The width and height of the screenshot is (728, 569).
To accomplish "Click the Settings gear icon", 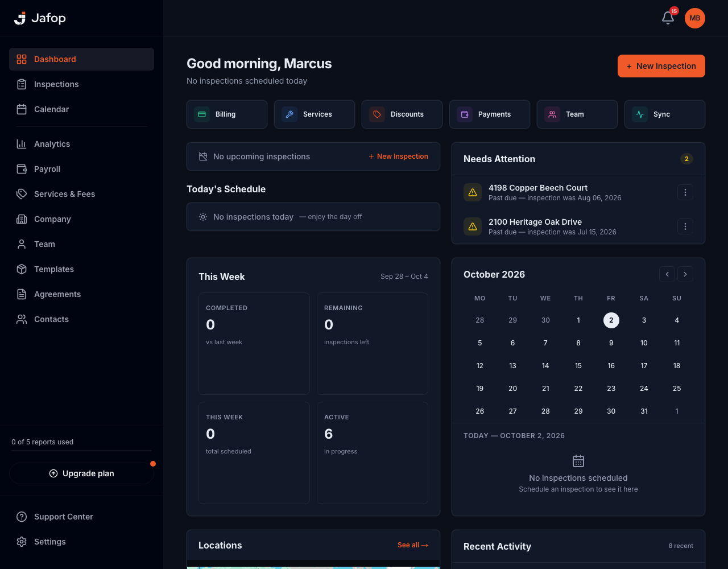I will click(x=22, y=542).
